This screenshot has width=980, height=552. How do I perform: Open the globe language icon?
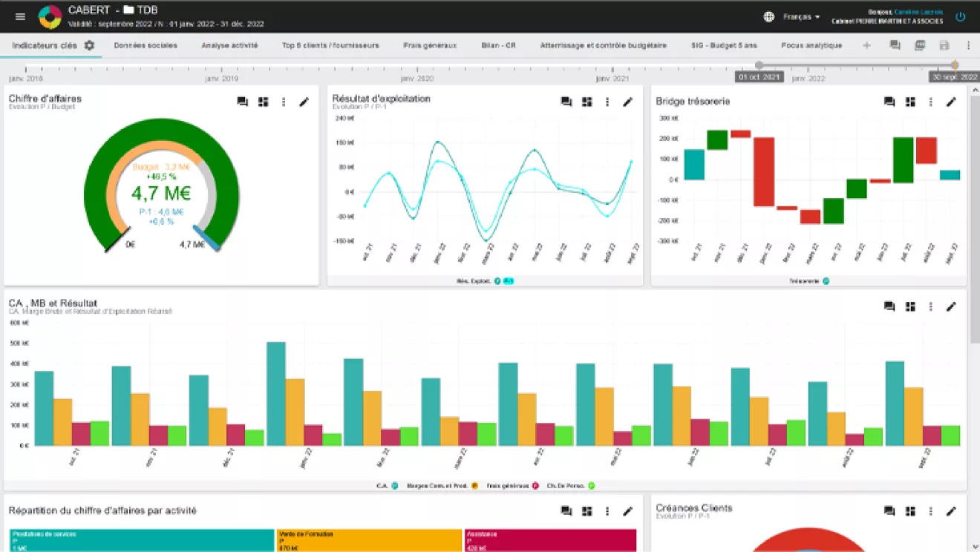pyautogui.click(x=769, y=16)
